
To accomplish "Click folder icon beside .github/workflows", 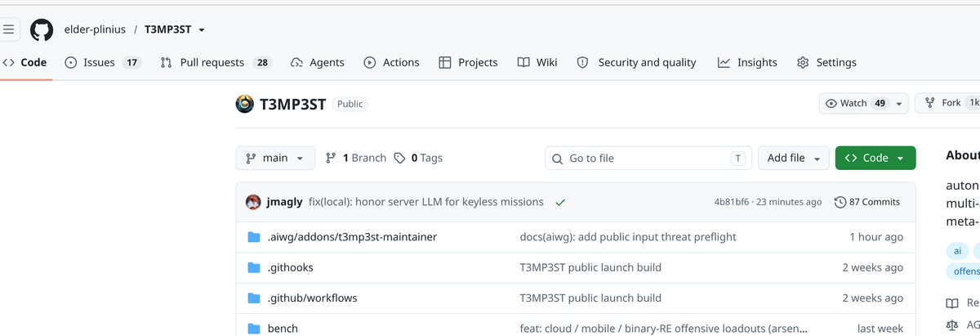I will pos(254,298).
